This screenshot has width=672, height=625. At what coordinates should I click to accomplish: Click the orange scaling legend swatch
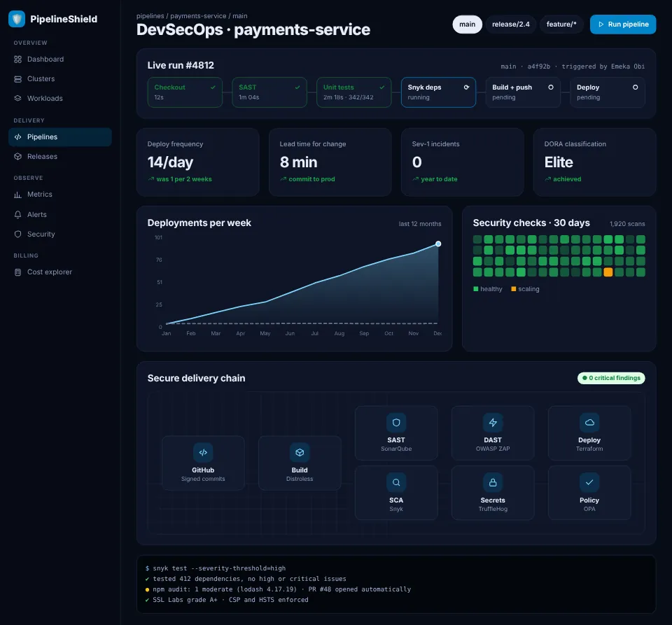[x=513, y=289]
